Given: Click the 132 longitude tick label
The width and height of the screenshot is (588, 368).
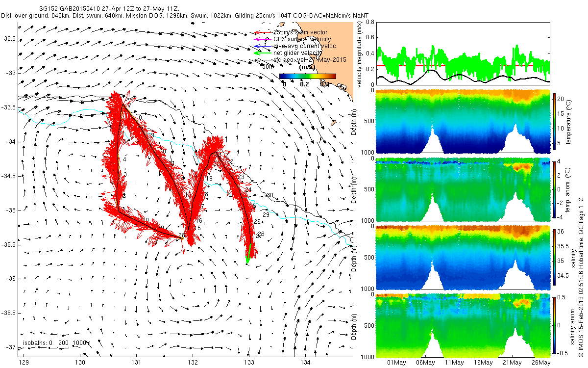Looking at the screenshot, I should tap(193, 363).
